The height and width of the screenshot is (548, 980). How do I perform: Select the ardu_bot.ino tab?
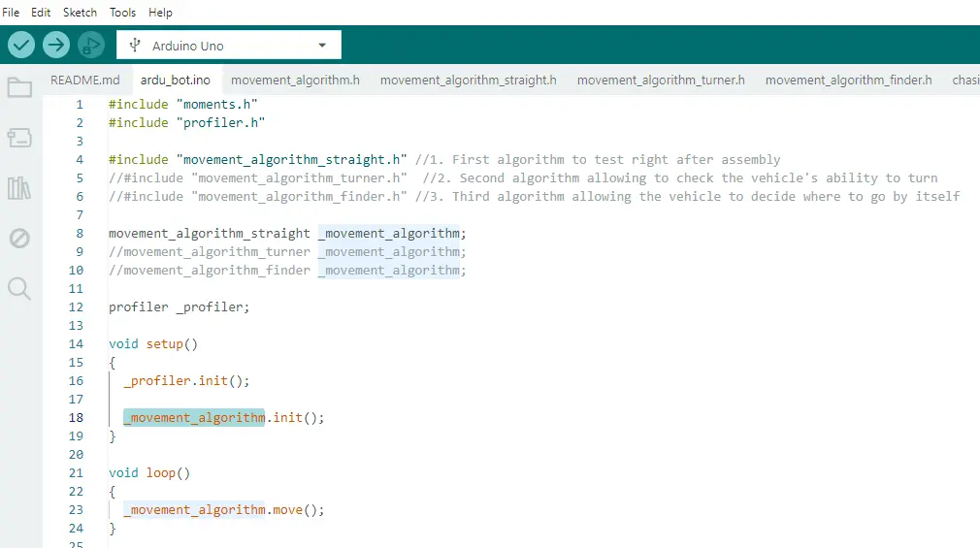click(175, 80)
